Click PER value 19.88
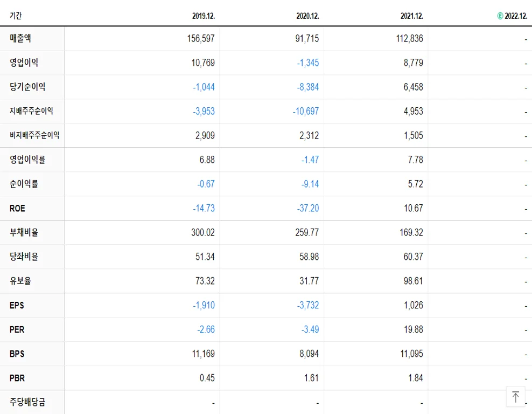Screen dimensions: 532x414 [x=413, y=329]
